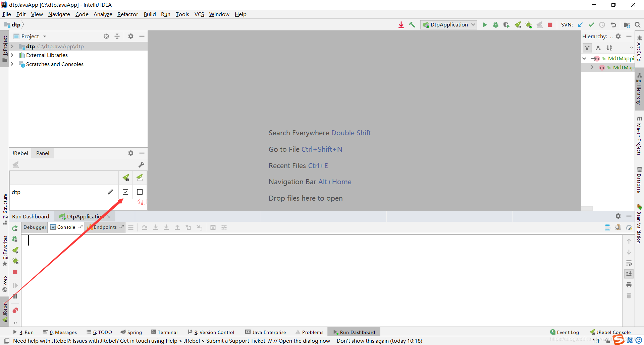
Task: Open the Refactor menu
Action: click(x=127, y=14)
